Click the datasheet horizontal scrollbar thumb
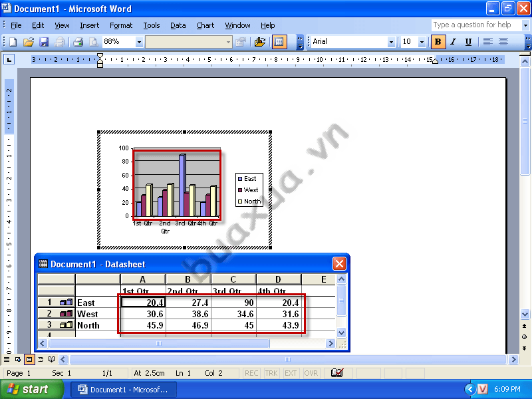The image size is (532, 399). [159, 343]
